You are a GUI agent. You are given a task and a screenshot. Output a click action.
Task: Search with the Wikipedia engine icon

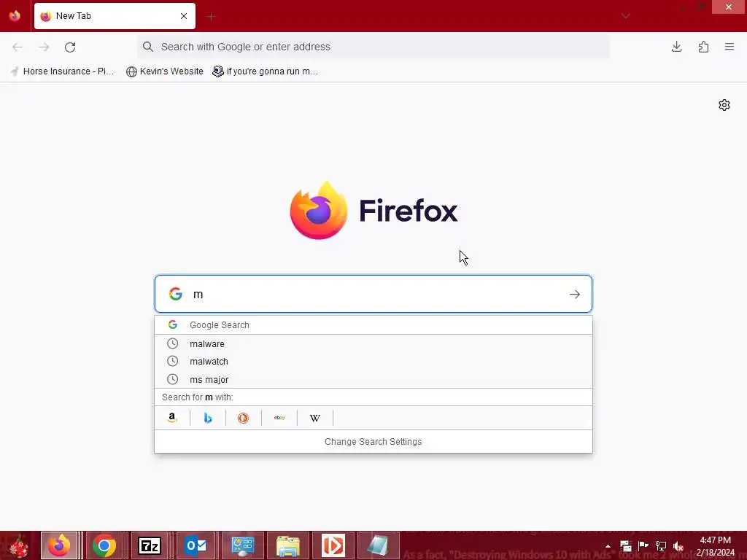point(315,418)
